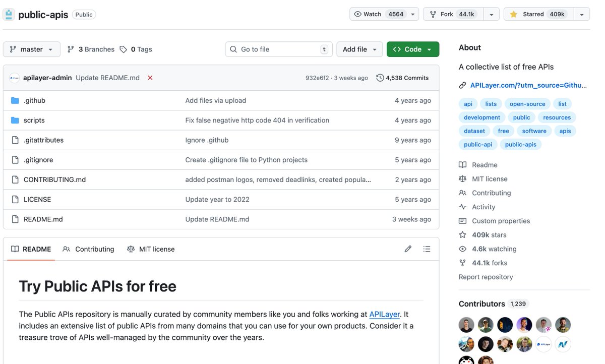This screenshot has width=605, height=364.
Task: Open the APILayer.com URL in About
Action: [x=529, y=85]
